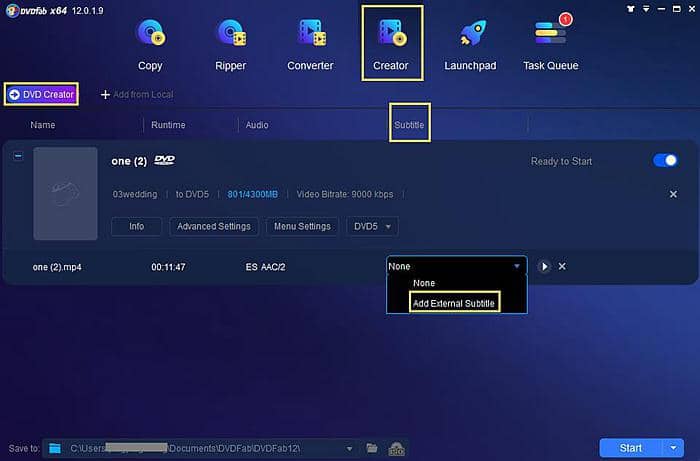Click the Task Queue notification badge
700x461 pixels.
point(566,19)
